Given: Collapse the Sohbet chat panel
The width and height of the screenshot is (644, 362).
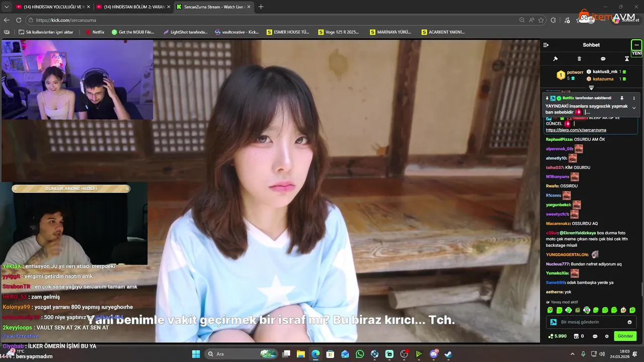Looking at the screenshot, I should 546,45.
